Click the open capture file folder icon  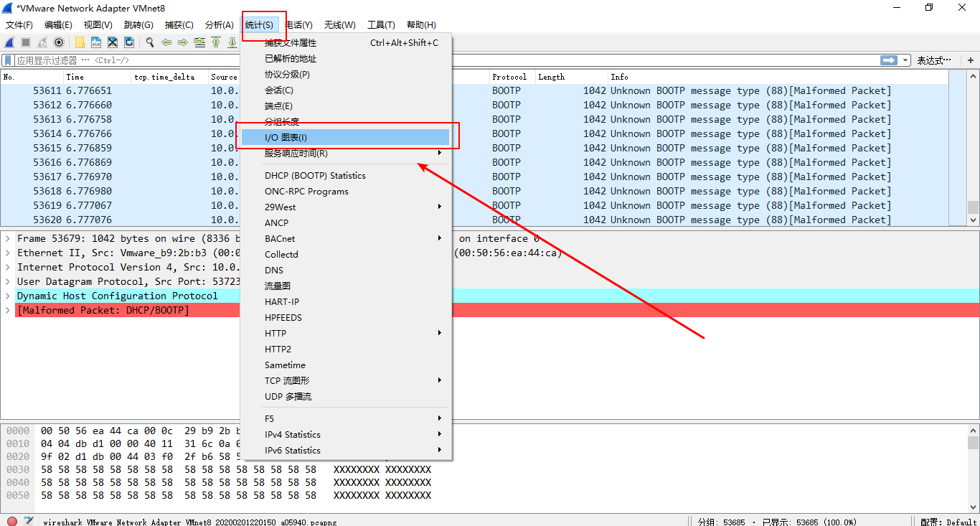coord(79,42)
